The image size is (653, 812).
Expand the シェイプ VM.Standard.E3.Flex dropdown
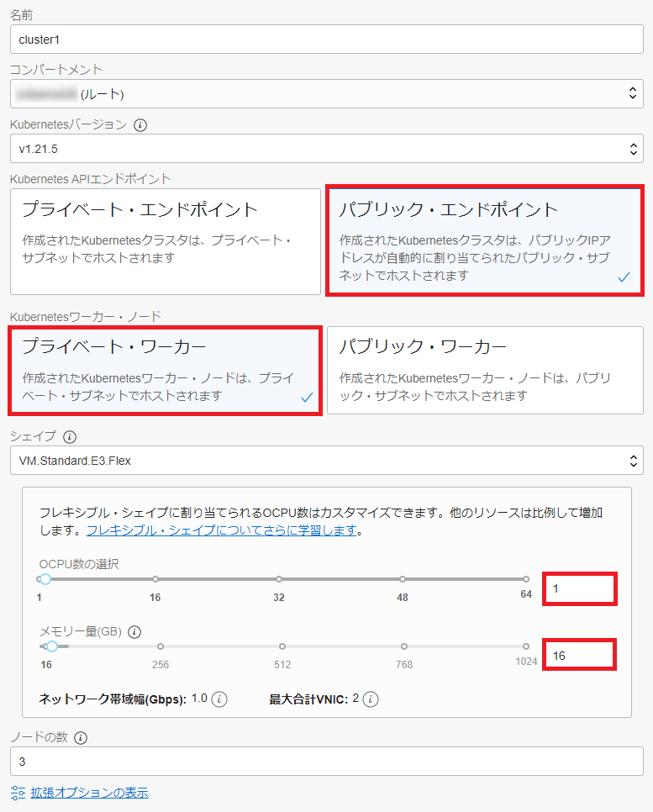[326, 461]
